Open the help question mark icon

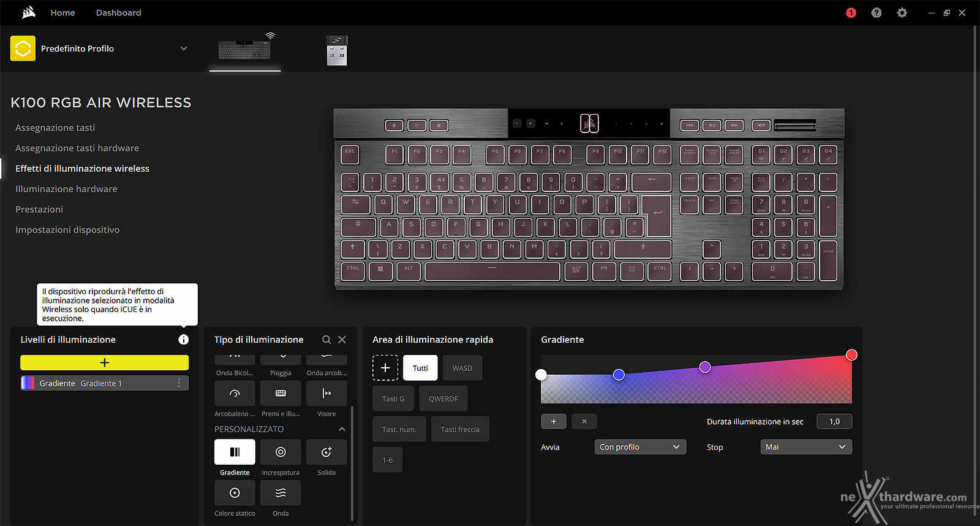[x=876, y=13]
